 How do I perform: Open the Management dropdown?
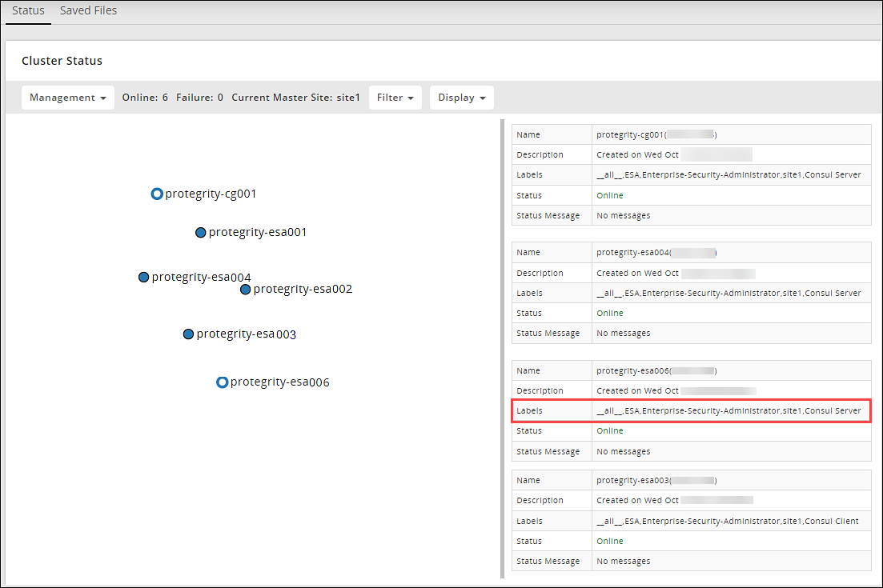coord(68,98)
